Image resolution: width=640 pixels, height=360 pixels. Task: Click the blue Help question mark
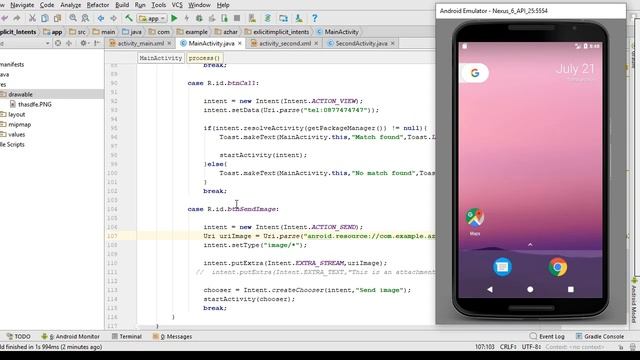[314, 18]
